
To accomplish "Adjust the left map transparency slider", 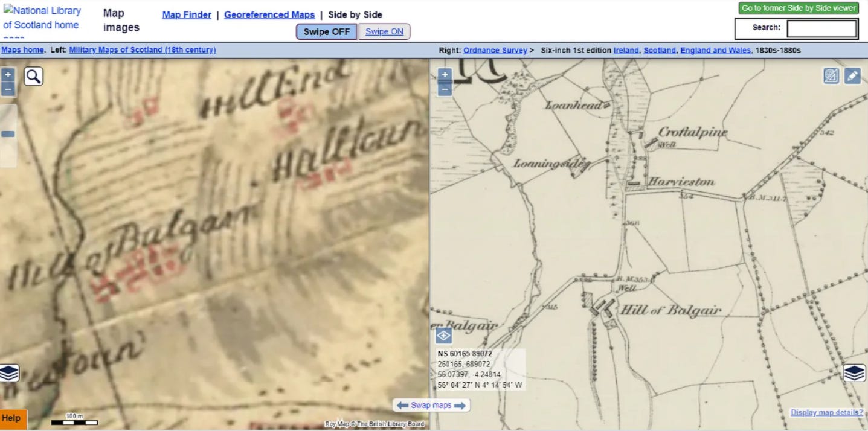I will 8,133.
